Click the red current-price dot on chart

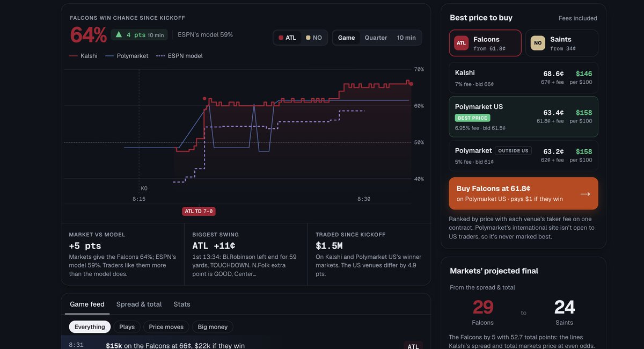[x=411, y=84]
